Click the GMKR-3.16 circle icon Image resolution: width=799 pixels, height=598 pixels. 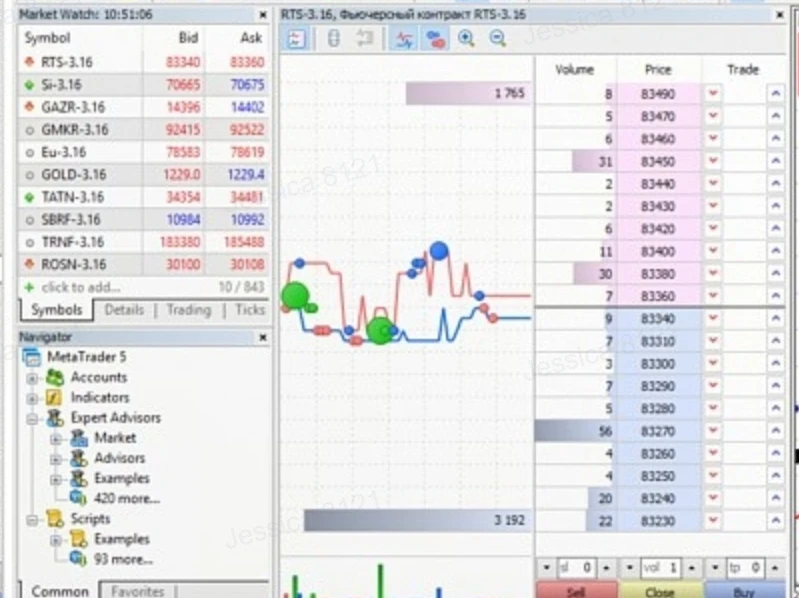(30, 130)
